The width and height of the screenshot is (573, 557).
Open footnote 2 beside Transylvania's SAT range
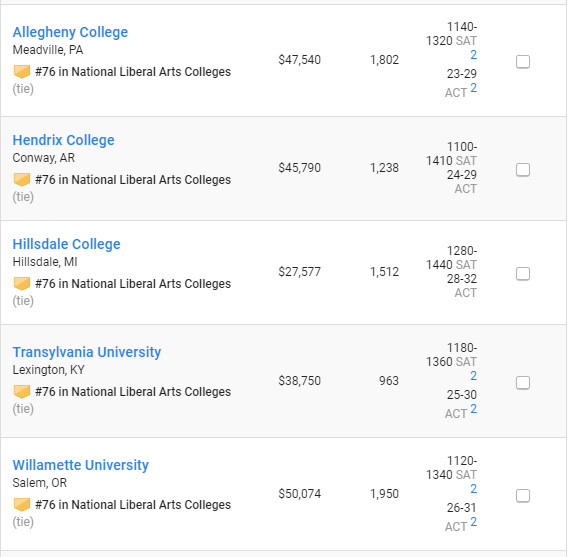coord(474,376)
